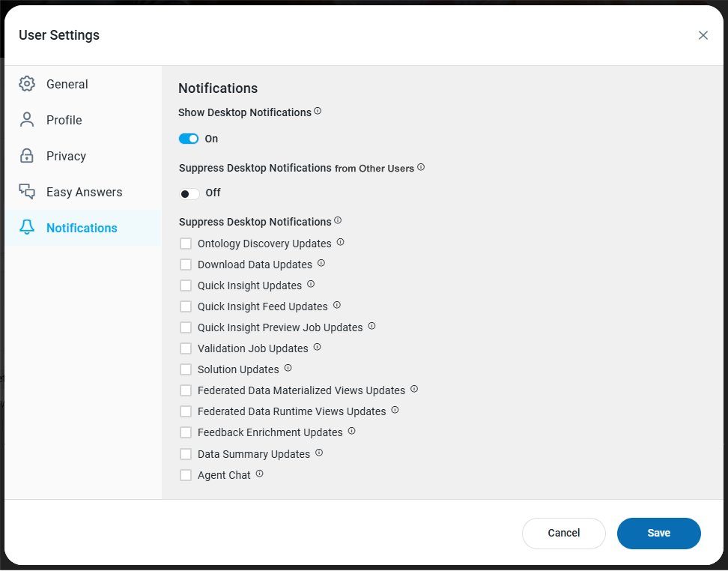Tick the Validation Job Updates checkbox

click(x=186, y=348)
